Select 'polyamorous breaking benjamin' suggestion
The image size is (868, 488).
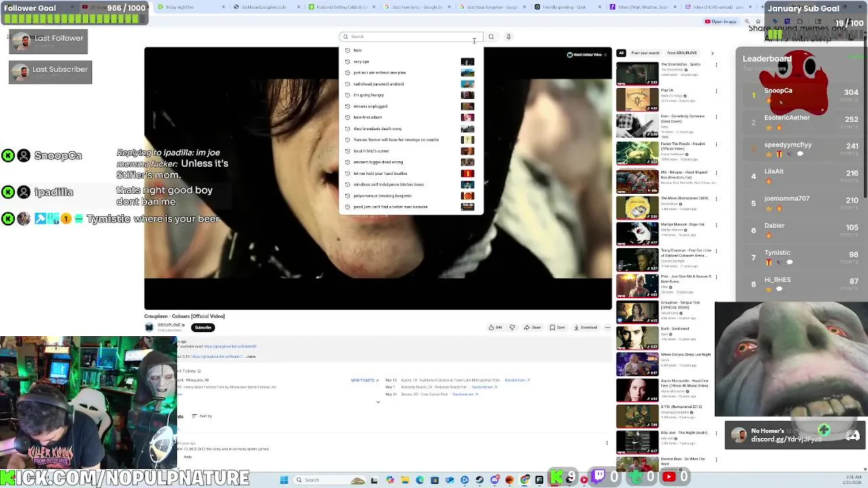pyautogui.click(x=410, y=196)
